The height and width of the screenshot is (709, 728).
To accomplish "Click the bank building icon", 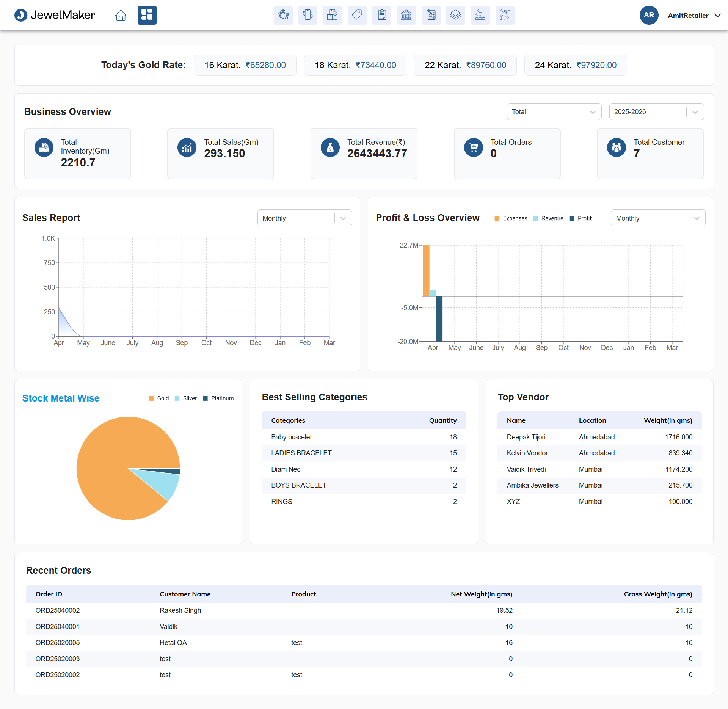I will (406, 15).
